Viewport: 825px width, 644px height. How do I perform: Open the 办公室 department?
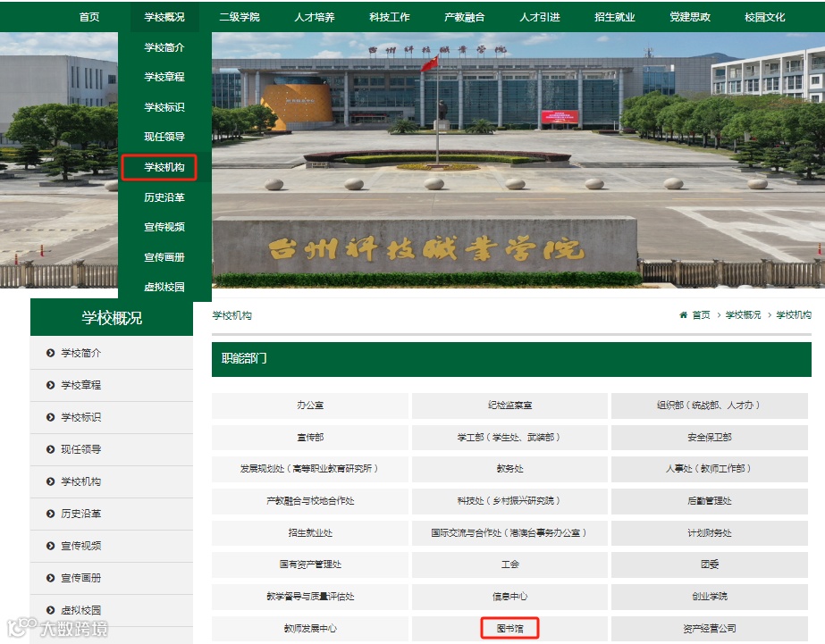point(310,406)
